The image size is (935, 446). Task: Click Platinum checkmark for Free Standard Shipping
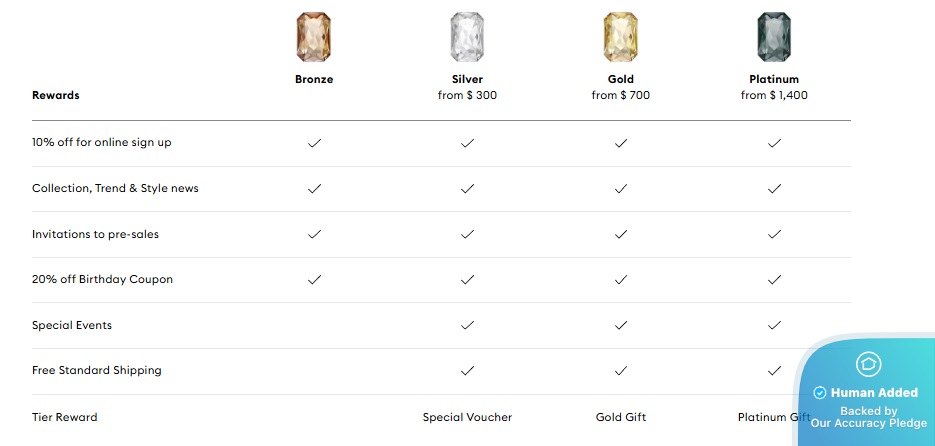pyautogui.click(x=774, y=370)
